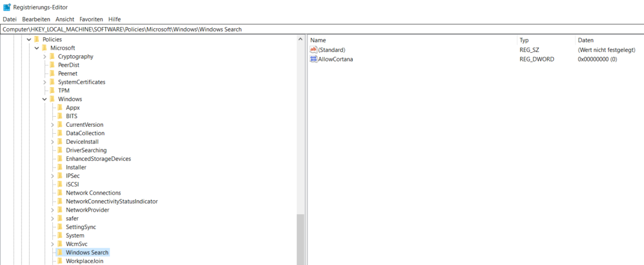The width and height of the screenshot is (644, 265).
Task: Click the registry path address bar
Action: (322, 29)
